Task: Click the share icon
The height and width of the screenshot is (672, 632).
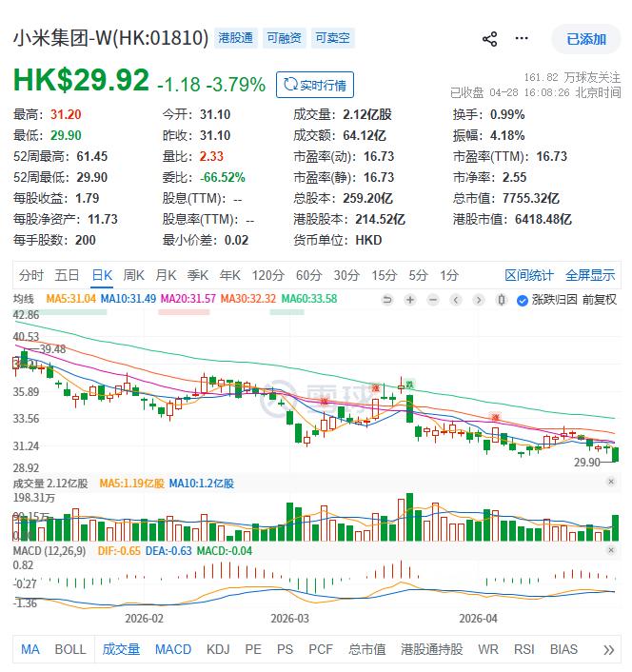Action: 490,39
